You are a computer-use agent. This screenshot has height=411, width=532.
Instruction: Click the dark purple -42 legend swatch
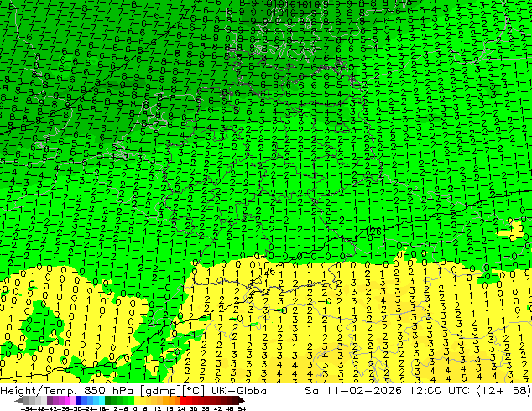pos(50,400)
